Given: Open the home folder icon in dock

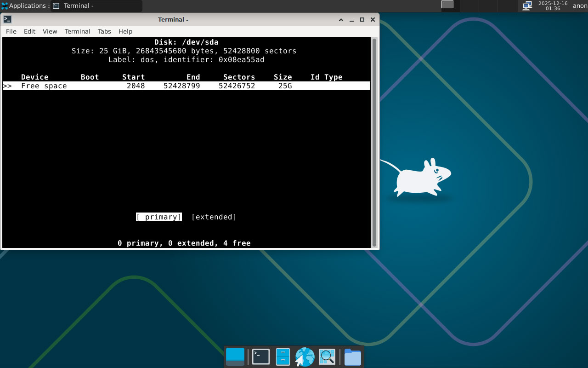Looking at the screenshot, I should coord(352,356).
